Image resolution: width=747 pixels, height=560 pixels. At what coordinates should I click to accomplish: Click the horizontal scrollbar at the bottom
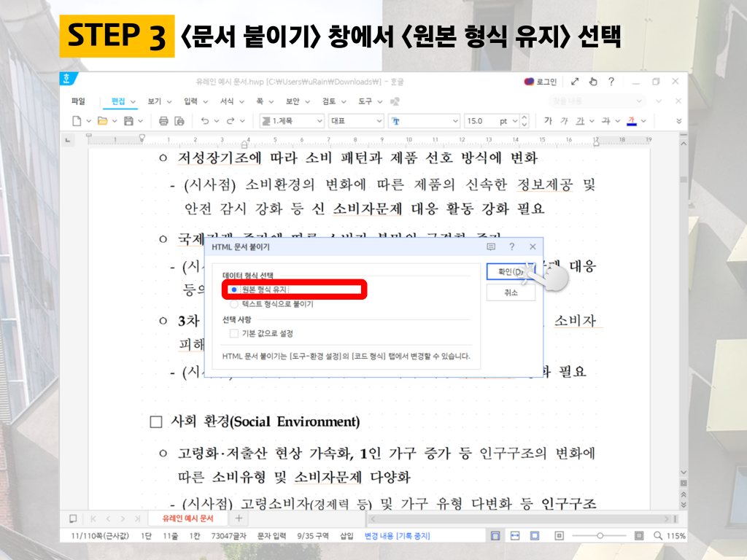click(x=519, y=518)
